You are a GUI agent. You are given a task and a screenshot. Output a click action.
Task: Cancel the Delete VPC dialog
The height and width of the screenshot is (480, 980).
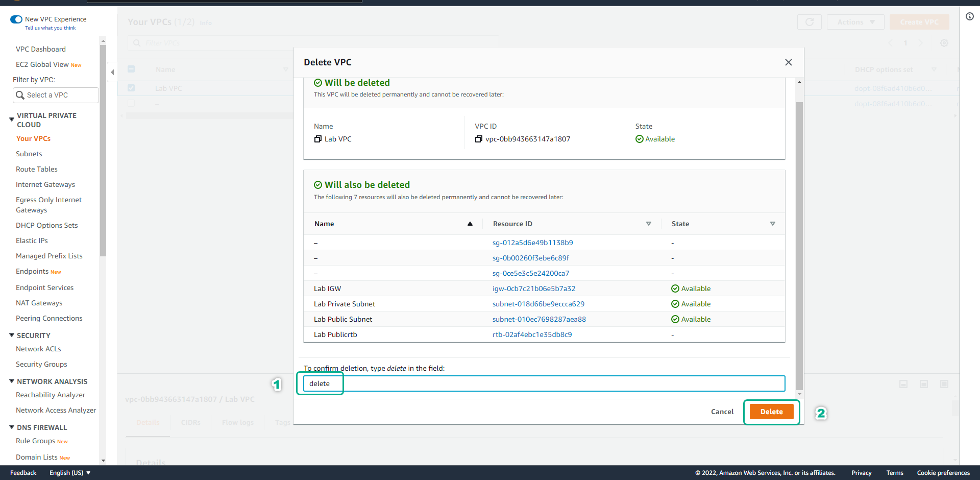click(x=722, y=412)
